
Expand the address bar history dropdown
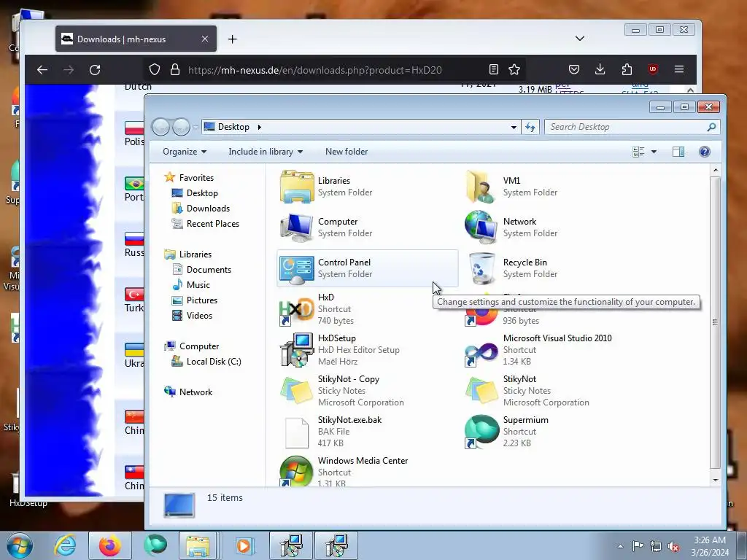514,127
